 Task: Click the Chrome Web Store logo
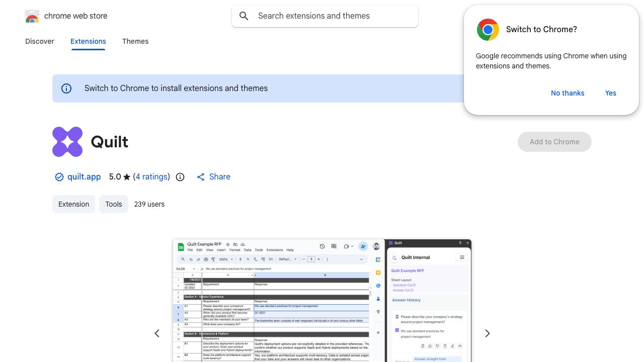pyautogui.click(x=32, y=16)
